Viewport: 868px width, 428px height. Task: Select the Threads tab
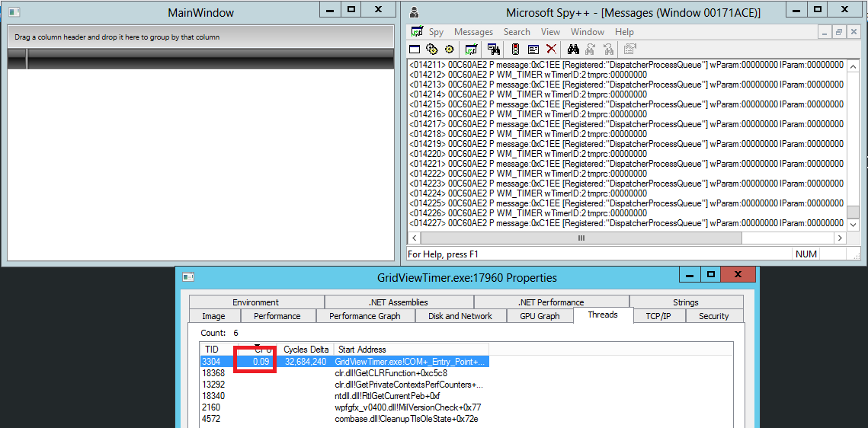point(602,315)
